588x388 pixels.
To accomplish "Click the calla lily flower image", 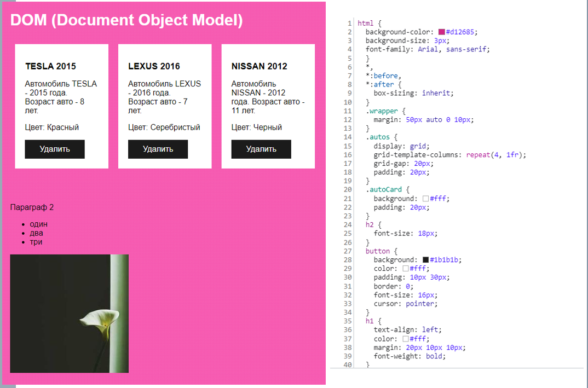I will click(x=70, y=314).
